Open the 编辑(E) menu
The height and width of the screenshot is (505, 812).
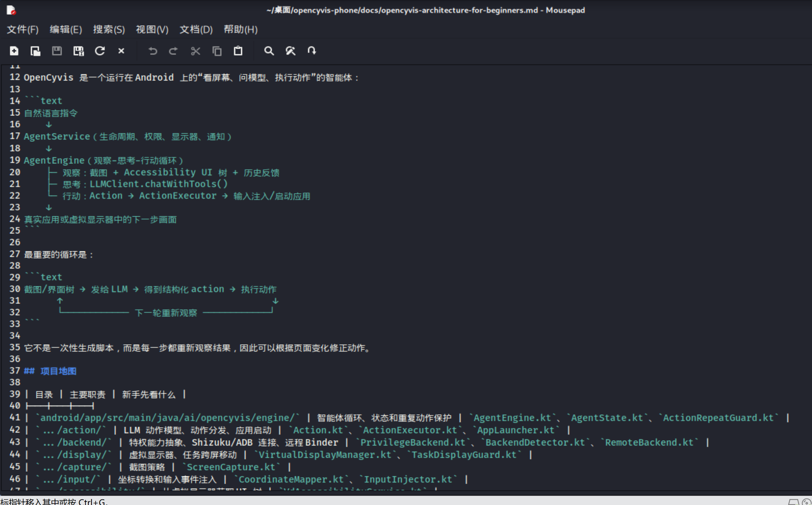pyautogui.click(x=66, y=29)
